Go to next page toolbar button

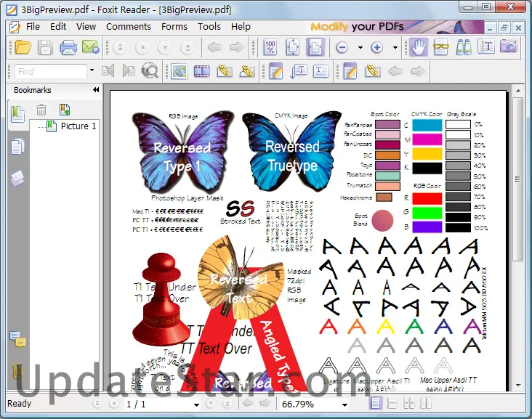[x=165, y=47]
